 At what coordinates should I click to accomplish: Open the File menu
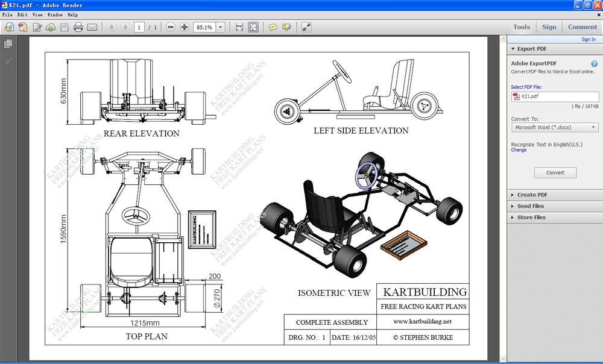tap(7, 14)
